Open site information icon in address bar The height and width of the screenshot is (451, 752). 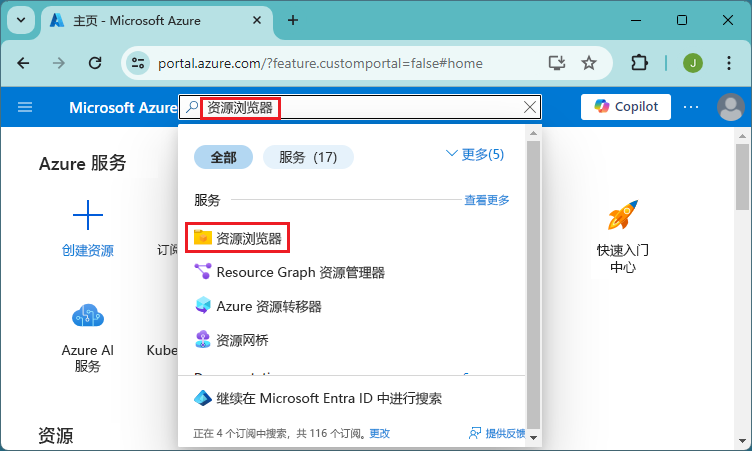(138, 63)
